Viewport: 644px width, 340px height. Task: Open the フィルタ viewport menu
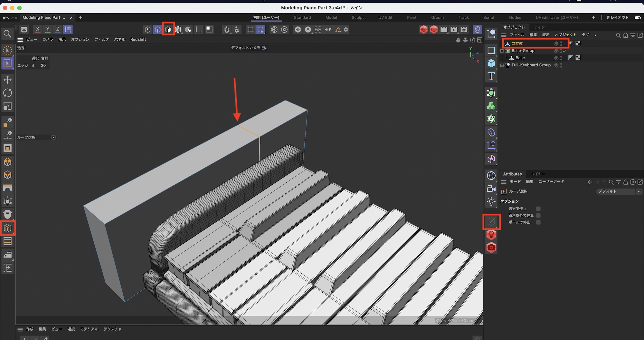point(101,39)
